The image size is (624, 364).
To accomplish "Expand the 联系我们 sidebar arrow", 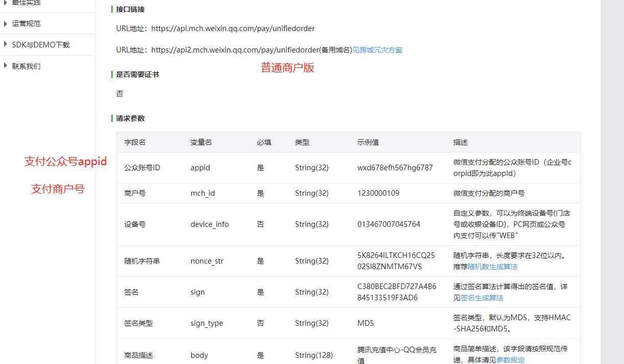I will 6,66.
